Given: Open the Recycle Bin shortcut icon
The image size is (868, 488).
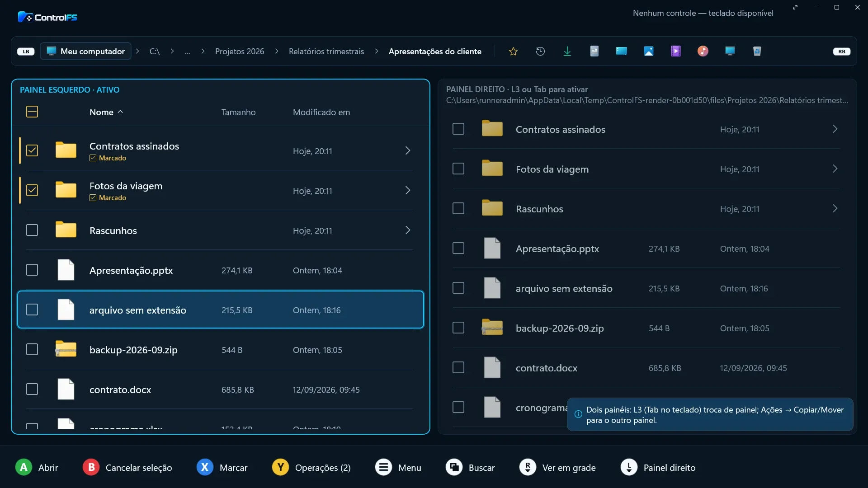Looking at the screenshot, I should tap(757, 52).
